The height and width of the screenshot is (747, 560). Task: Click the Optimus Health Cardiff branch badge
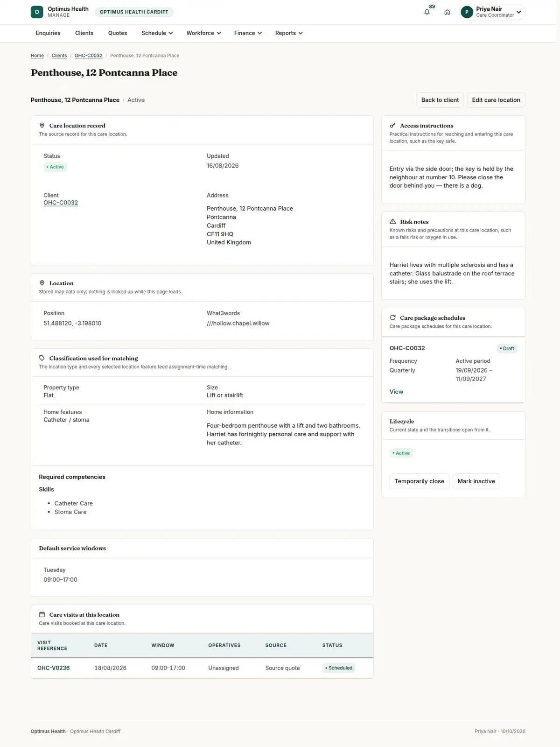click(x=134, y=12)
